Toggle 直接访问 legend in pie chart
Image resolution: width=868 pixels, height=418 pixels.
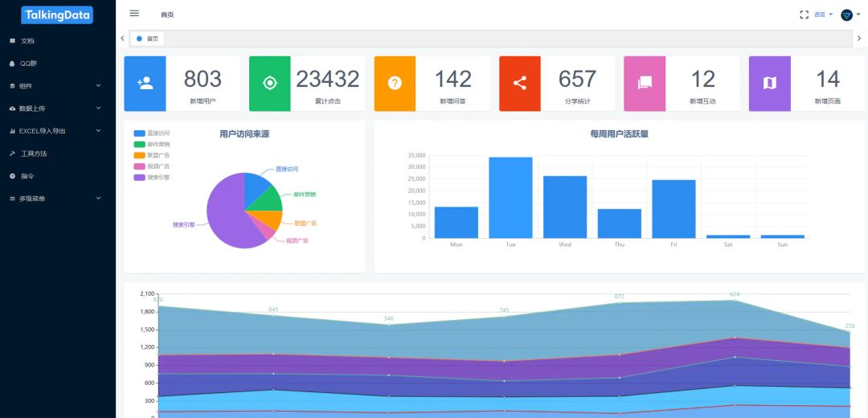click(x=152, y=133)
